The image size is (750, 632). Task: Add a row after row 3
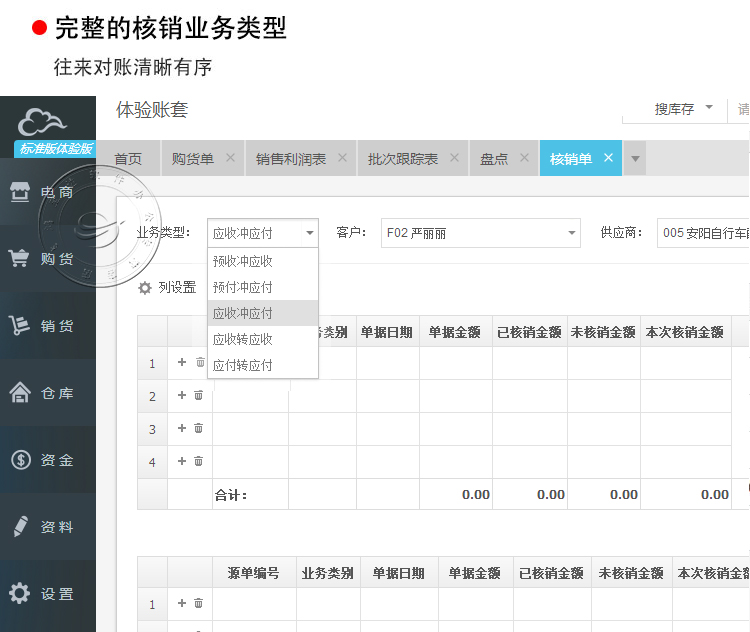tap(182, 428)
